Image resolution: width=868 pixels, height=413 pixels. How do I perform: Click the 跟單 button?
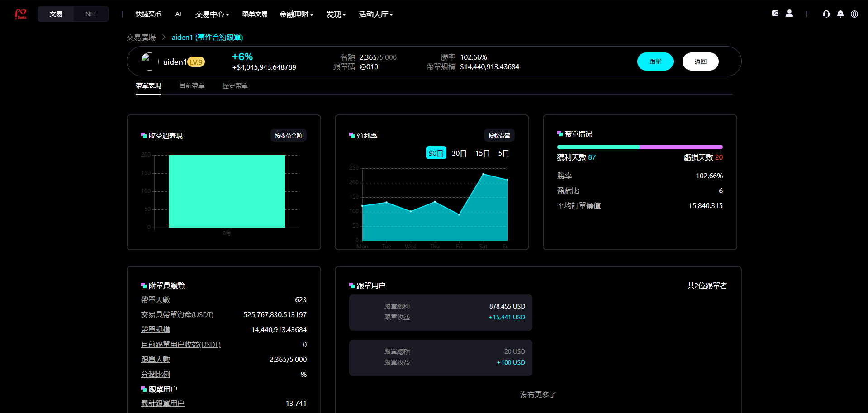click(x=655, y=61)
